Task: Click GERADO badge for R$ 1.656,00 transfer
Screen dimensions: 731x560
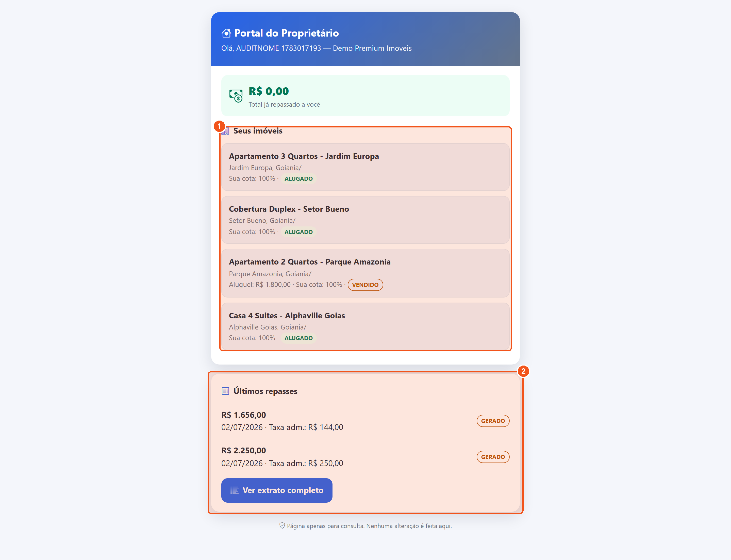Action: tap(493, 421)
